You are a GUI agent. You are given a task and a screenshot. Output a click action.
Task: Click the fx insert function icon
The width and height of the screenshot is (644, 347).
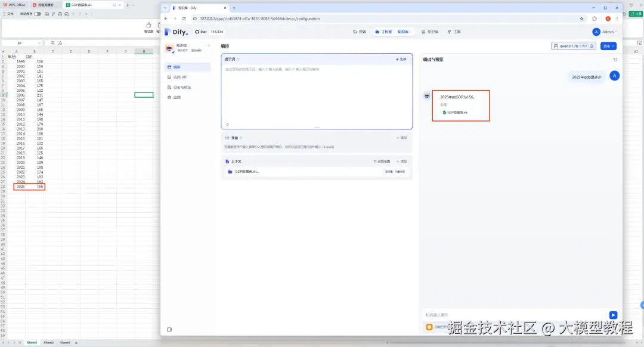[60, 43]
